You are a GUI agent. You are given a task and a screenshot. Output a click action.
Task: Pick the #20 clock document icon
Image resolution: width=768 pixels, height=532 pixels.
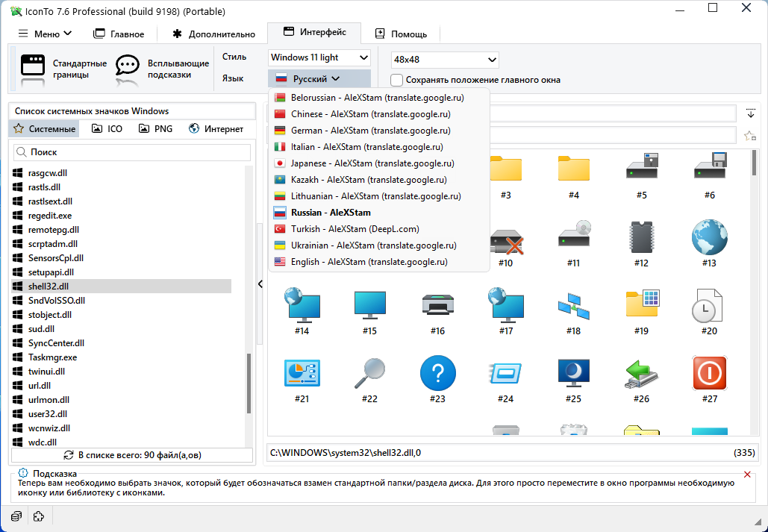coord(707,306)
